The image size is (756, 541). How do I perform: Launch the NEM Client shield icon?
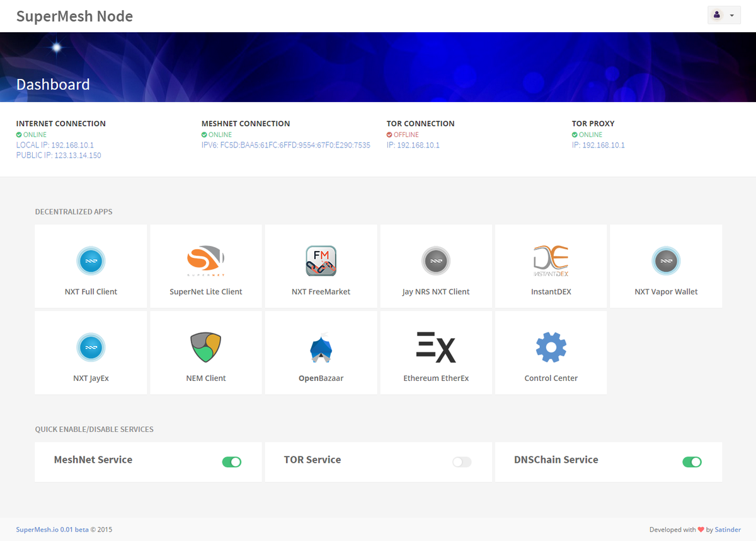(206, 347)
